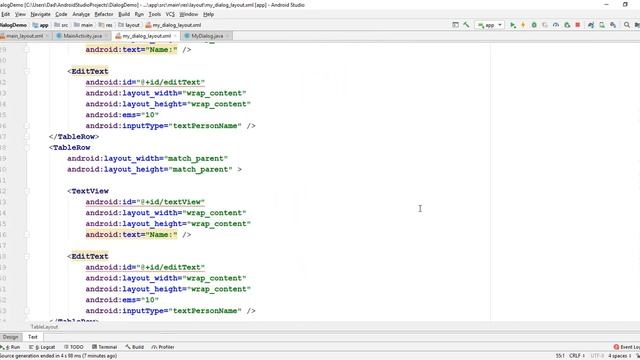
Task: Click the coverage run icon
Action: click(545, 25)
